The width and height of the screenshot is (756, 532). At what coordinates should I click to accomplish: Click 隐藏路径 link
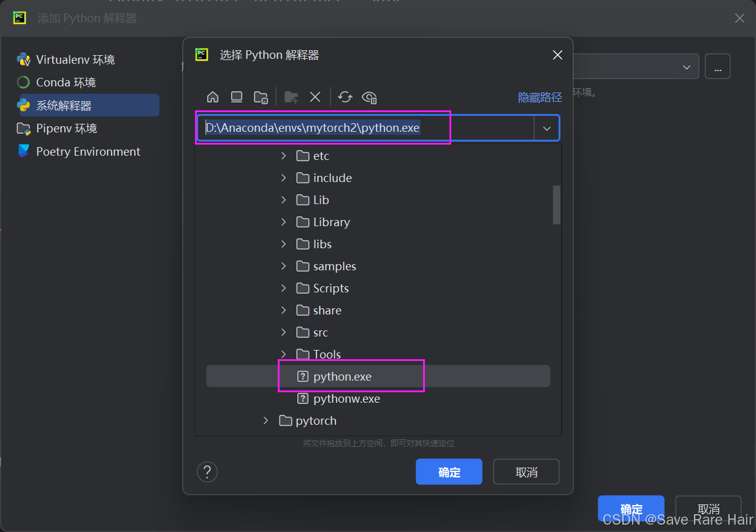540,97
